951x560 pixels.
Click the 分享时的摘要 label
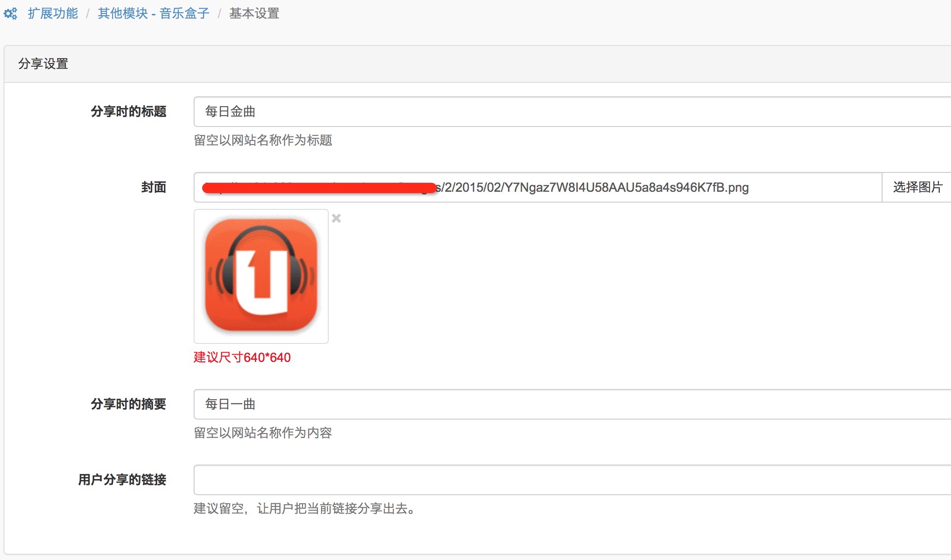[129, 404]
